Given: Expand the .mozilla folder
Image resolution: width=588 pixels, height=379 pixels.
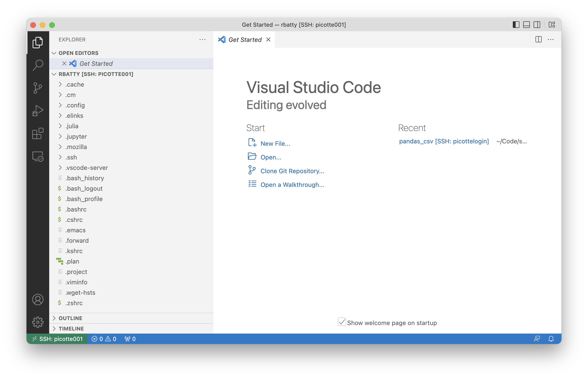Looking at the screenshot, I should pyautogui.click(x=131, y=147).
